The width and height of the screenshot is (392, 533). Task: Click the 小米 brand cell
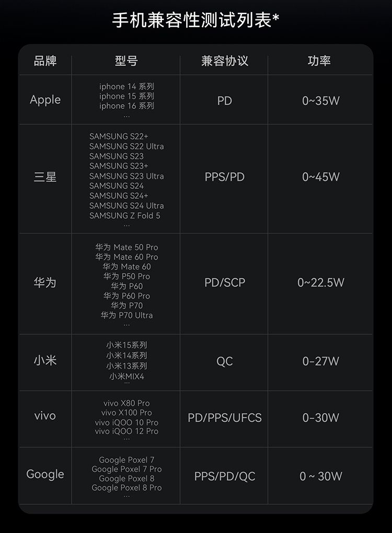tap(45, 360)
